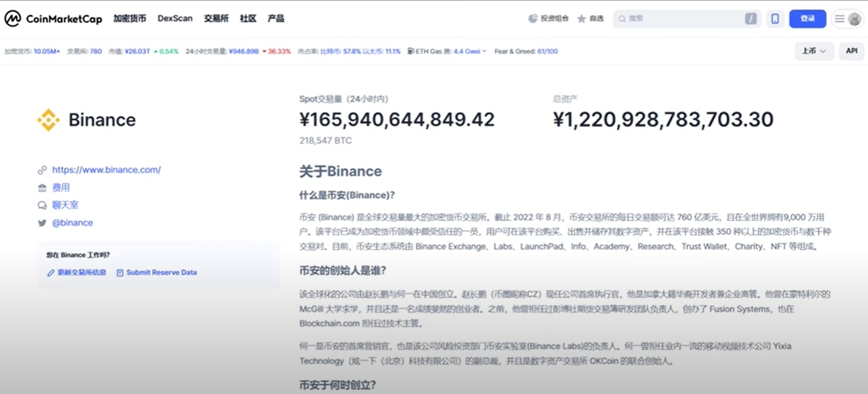
Task: Click the 关于Binance heading
Action: point(341,171)
